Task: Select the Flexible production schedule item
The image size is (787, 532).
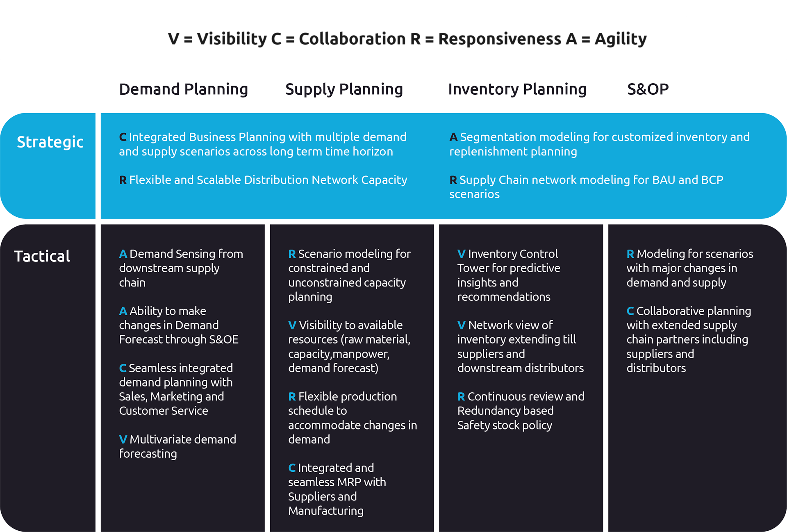Action: click(x=352, y=418)
